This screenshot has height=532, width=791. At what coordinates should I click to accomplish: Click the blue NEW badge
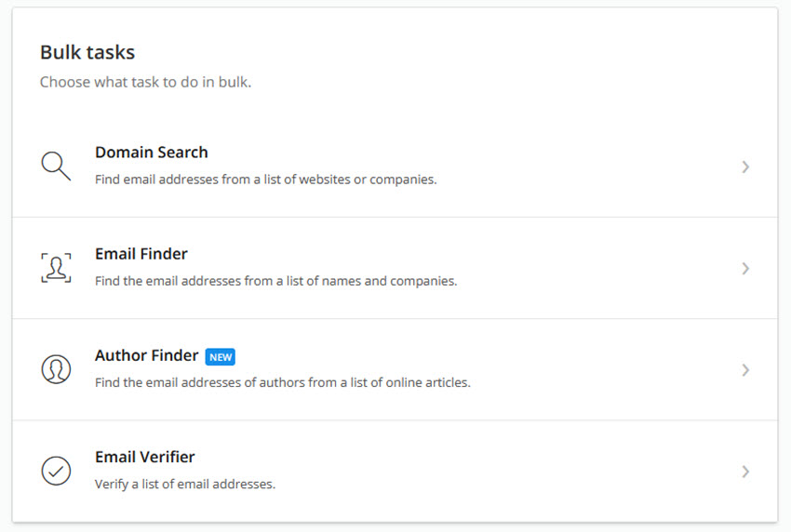coord(221,356)
